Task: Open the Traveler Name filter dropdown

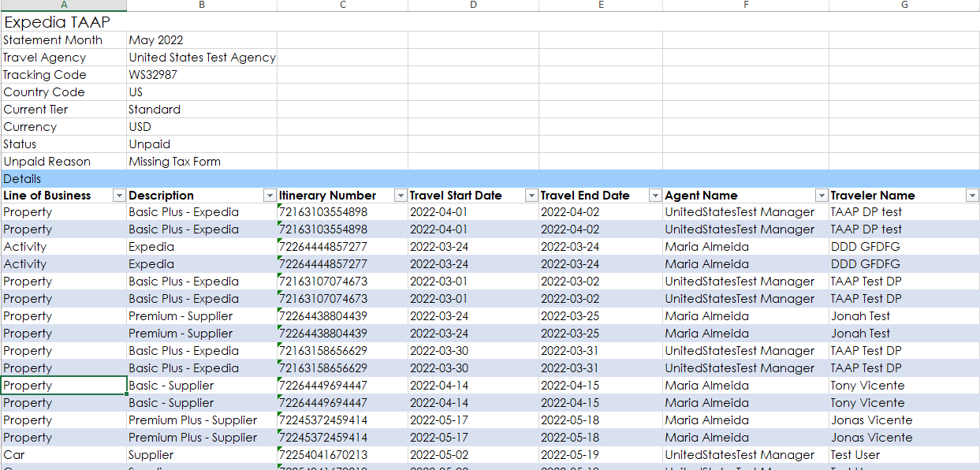Action: click(x=972, y=196)
